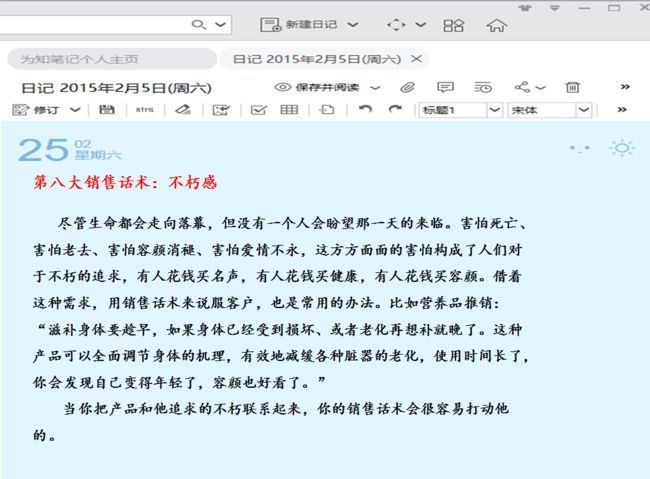Image resolution: width=650 pixels, height=479 pixels.
Task: Click the text 星期六 in date header
Action: tap(98, 155)
